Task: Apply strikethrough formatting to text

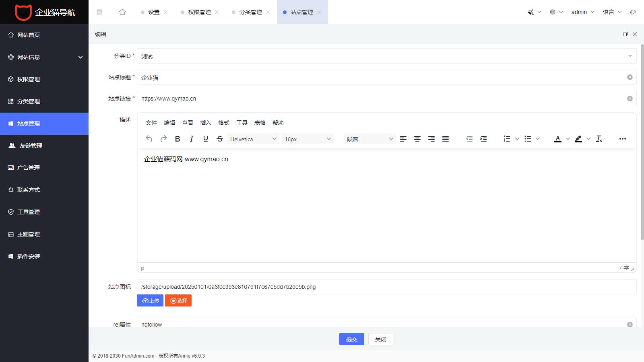Action: tap(220, 139)
